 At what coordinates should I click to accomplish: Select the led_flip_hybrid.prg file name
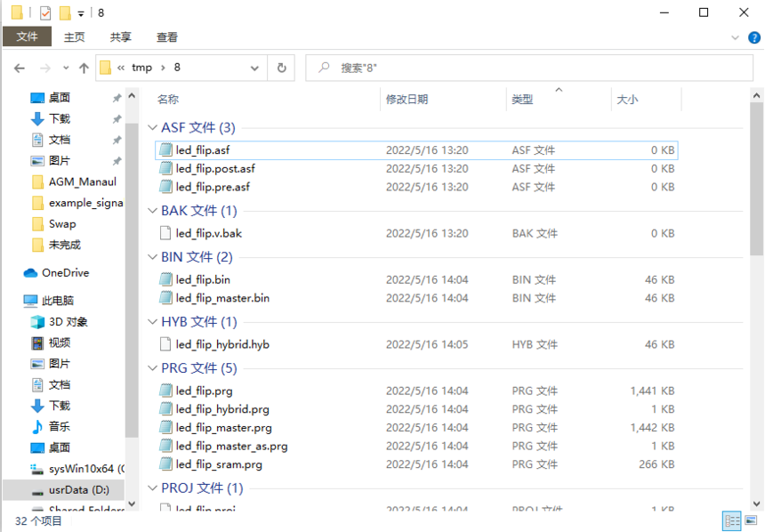click(x=222, y=409)
